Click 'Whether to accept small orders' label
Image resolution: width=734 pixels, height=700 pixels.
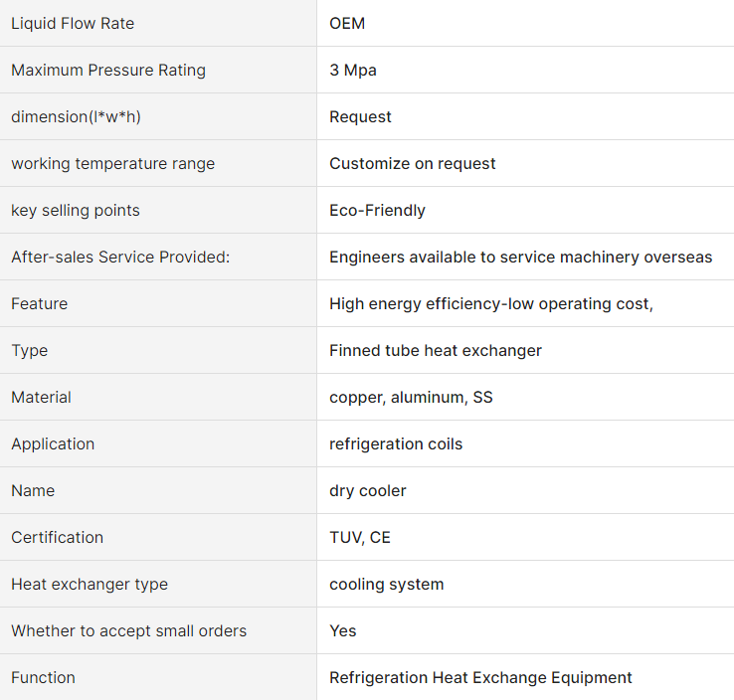(x=128, y=630)
